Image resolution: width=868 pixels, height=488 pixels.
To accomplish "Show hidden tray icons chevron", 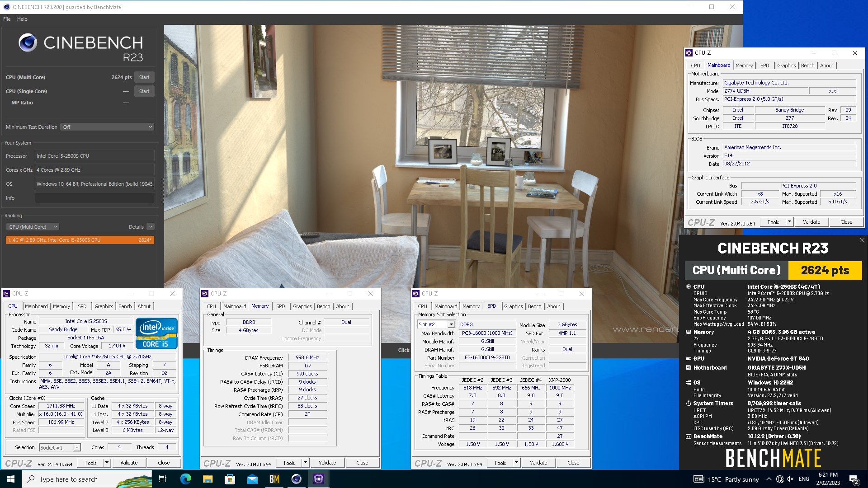I will (x=769, y=479).
